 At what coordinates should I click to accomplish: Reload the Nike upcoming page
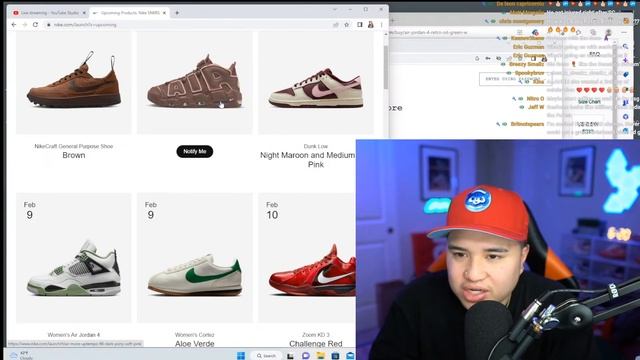pos(36,25)
